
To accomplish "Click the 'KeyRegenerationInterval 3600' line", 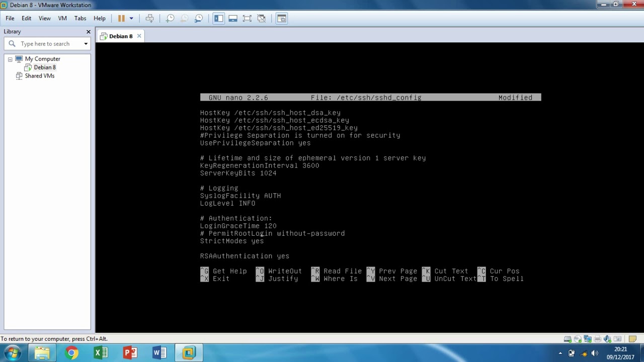I will pyautogui.click(x=260, y=165).
